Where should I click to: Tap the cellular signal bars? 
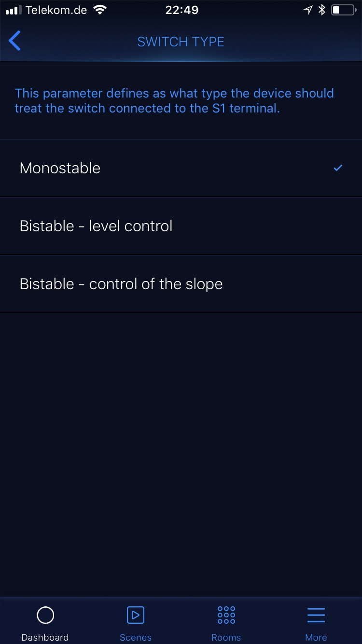13,10
